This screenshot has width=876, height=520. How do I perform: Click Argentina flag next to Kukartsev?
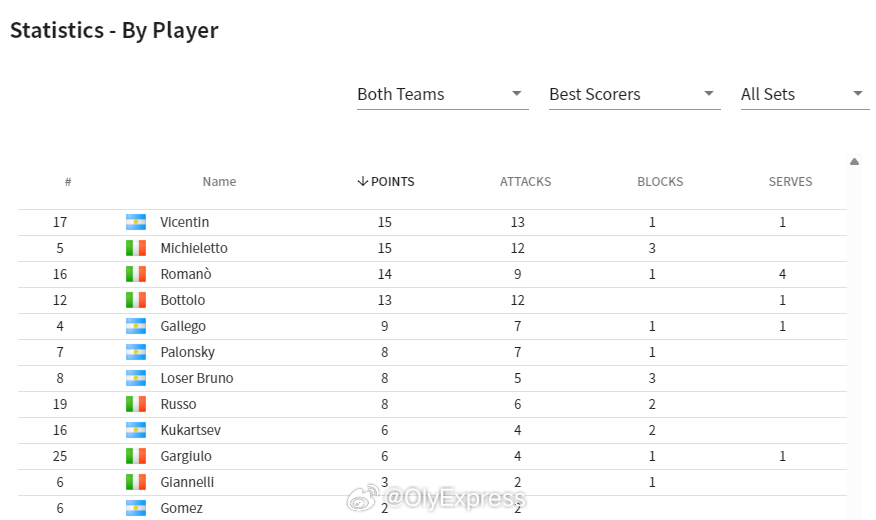(136, 430)
